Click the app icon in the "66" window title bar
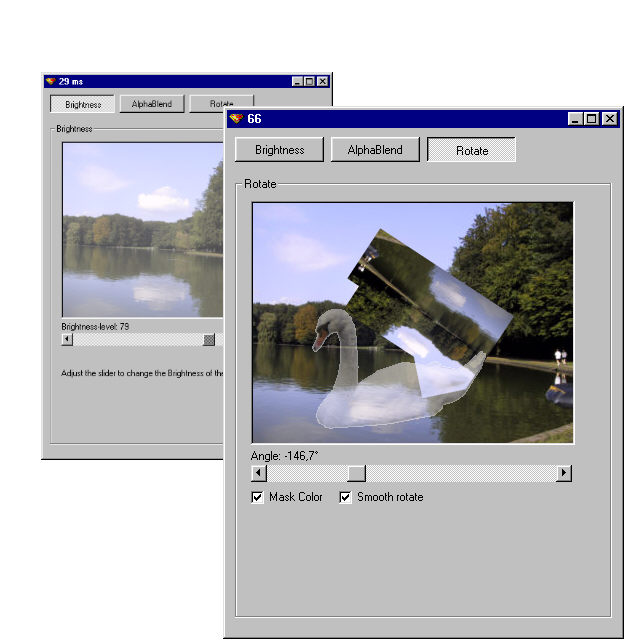640x640 pixels. click(x=237, y=119)
